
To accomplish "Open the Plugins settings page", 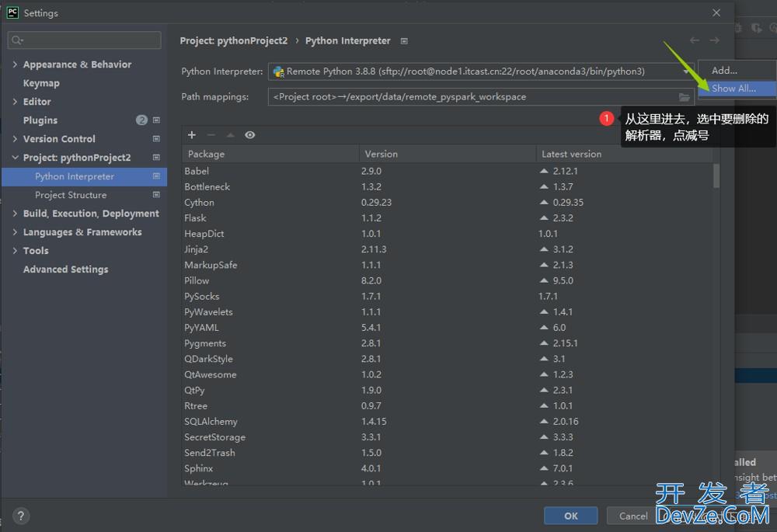I will tap(40, 120).
